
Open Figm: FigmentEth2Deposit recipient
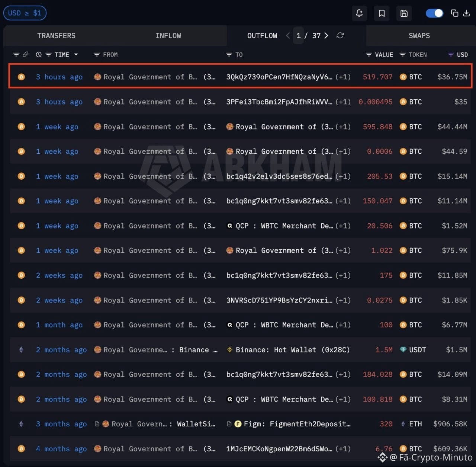pos(297,424)
